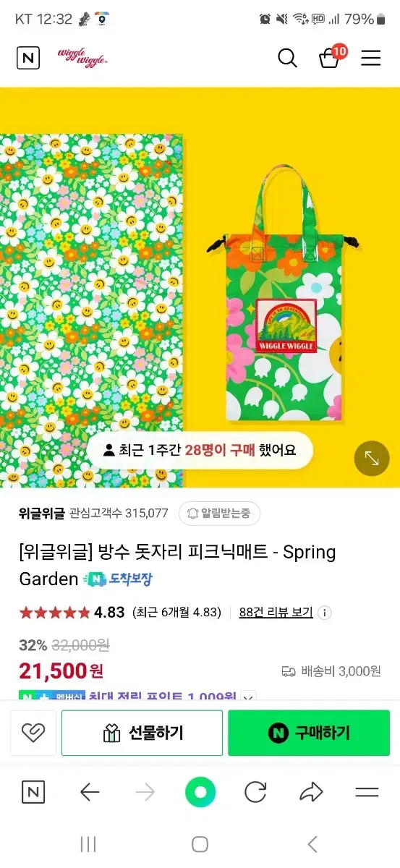Open the shopping cart with 10 items
This screenshot has height=868, width=400.
coord(332,56)
